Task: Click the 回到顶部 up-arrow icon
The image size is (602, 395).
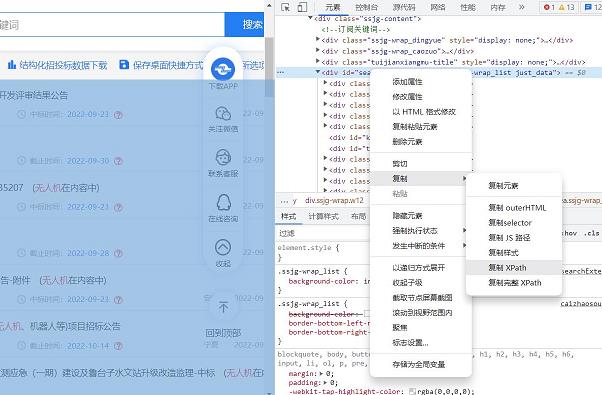Action: tap(223, 307)
